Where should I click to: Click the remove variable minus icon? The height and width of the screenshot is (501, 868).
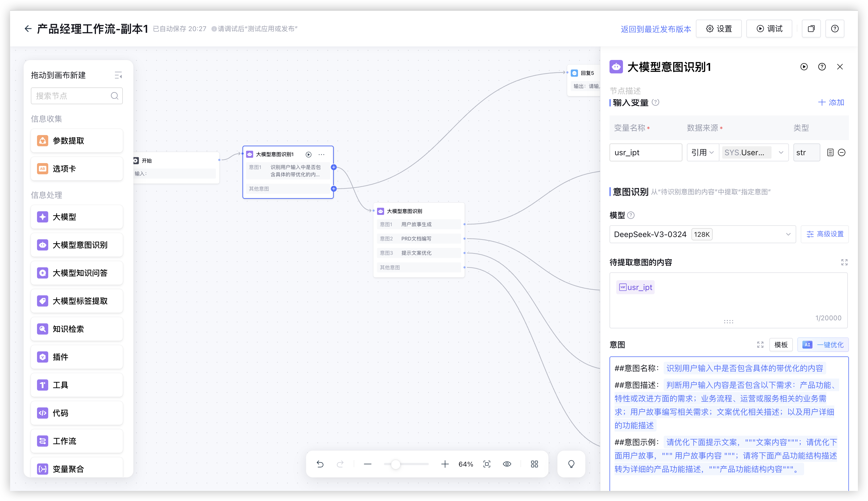click(841, 152)
